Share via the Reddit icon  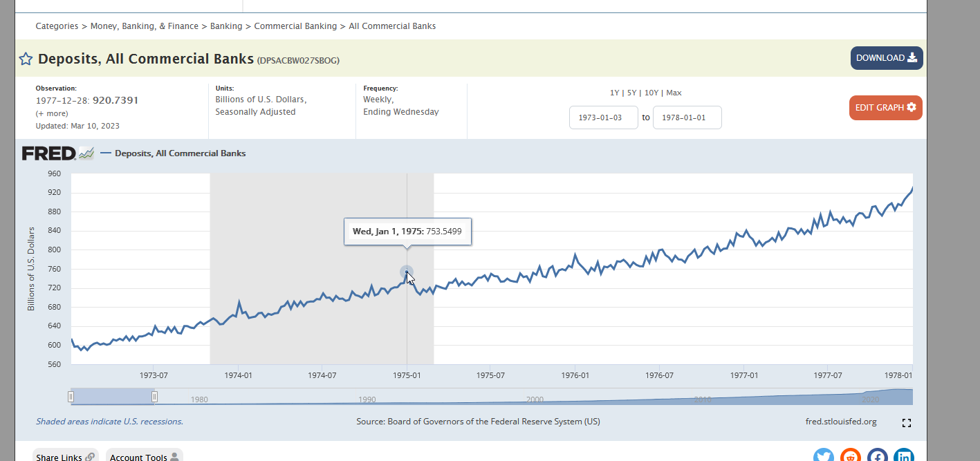click(x=851, y=455)
